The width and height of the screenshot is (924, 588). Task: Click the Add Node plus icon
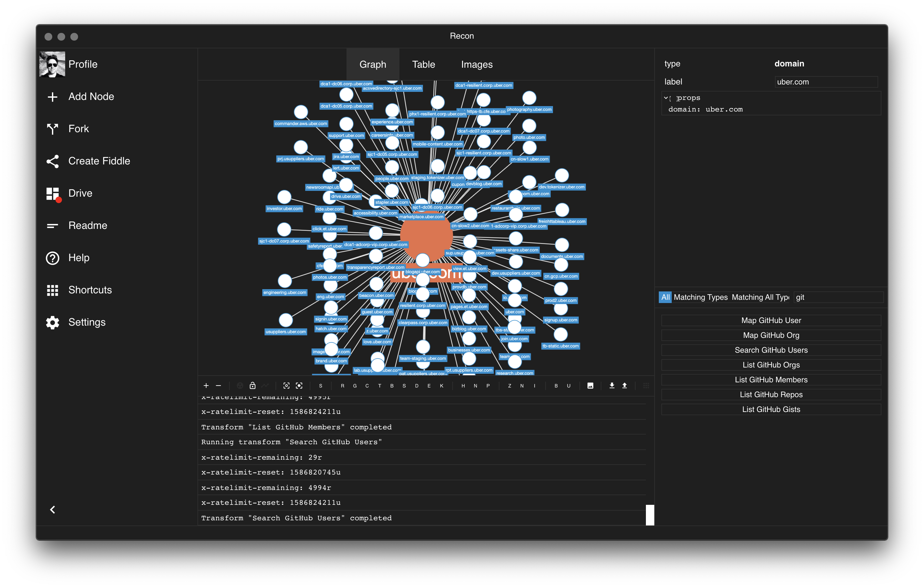pyautogui.click(x=53, y=97)
